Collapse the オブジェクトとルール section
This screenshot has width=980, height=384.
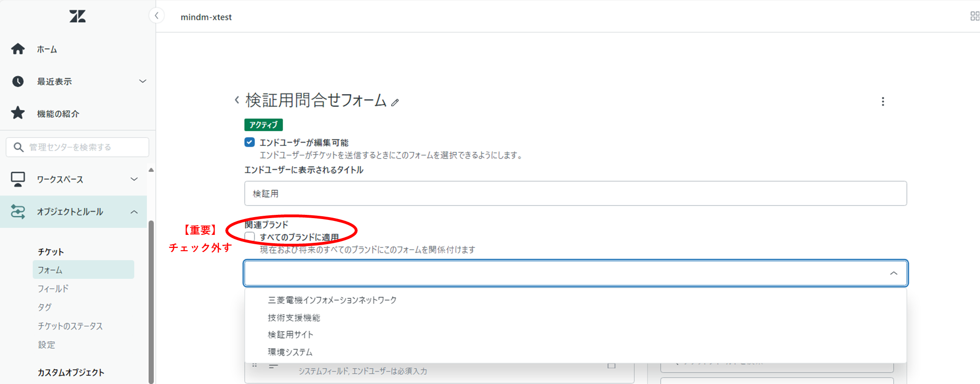pyautogui.click(x=134, y=212)
